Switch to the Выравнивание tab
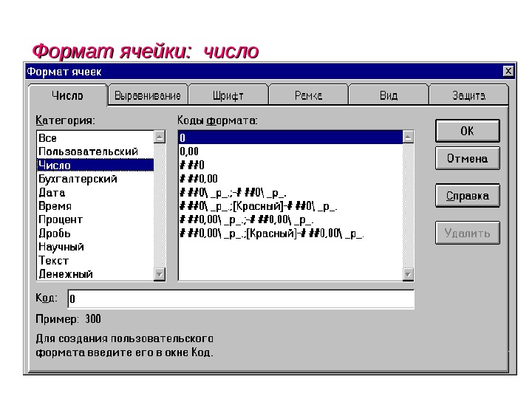 tap(148, 95)
